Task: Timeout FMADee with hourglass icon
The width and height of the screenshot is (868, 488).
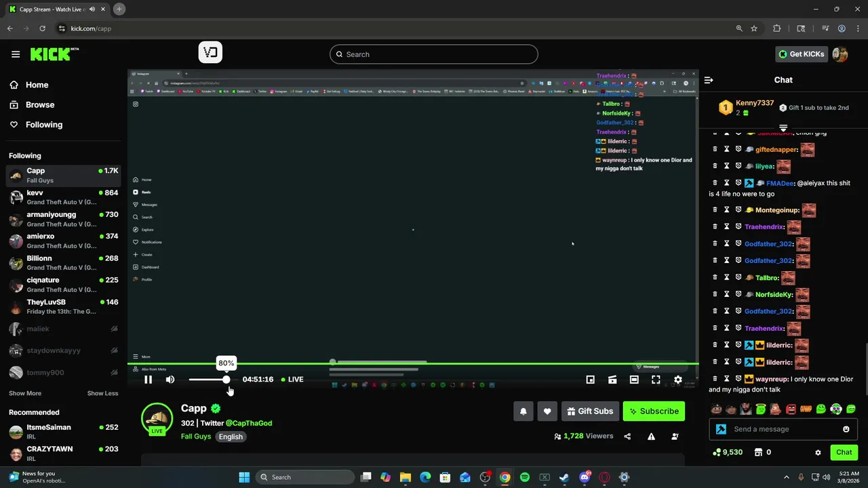Action: pos(726,183)
